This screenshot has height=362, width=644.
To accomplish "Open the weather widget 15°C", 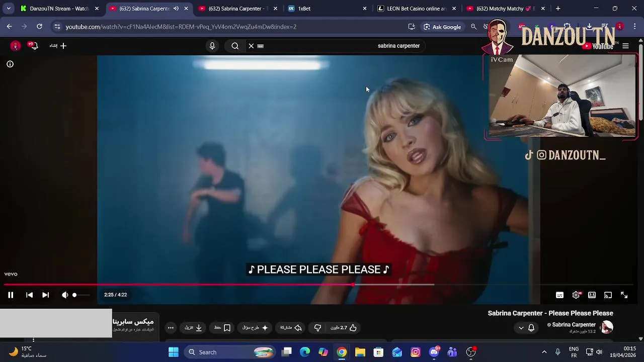I will (x=28, y=352).
